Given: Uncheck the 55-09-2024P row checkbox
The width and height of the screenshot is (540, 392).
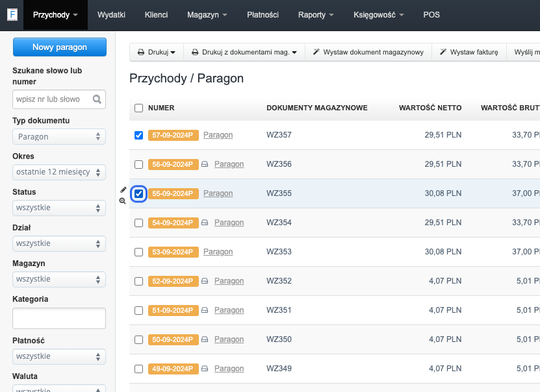Looking at the screenshot, I should (x=138, y=193).
